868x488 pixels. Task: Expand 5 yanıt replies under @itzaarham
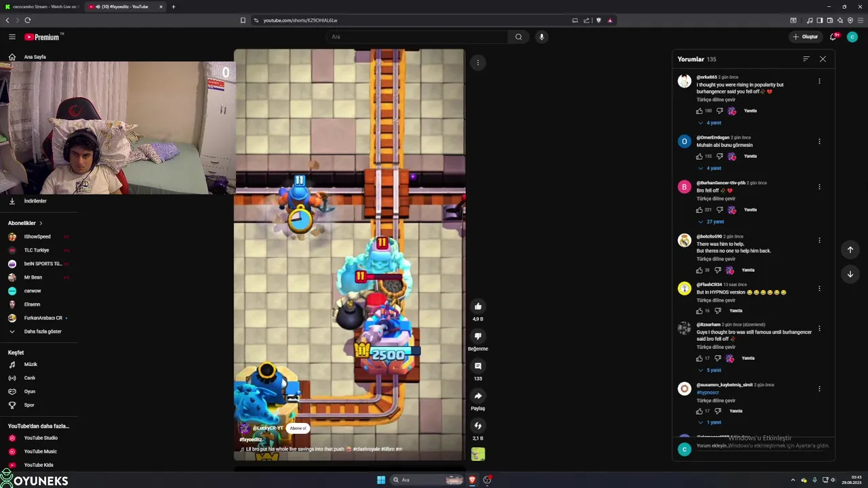click(x=709, y=370)
